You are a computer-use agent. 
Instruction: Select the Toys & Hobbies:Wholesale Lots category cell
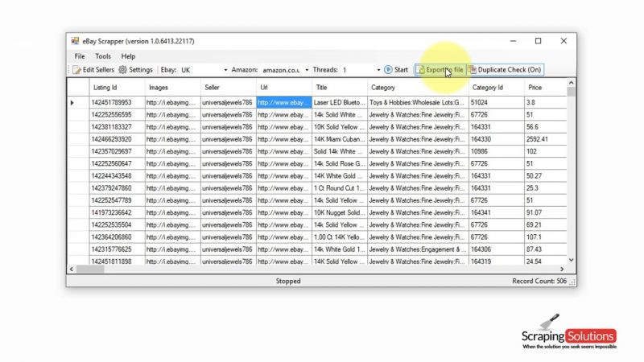418,103
